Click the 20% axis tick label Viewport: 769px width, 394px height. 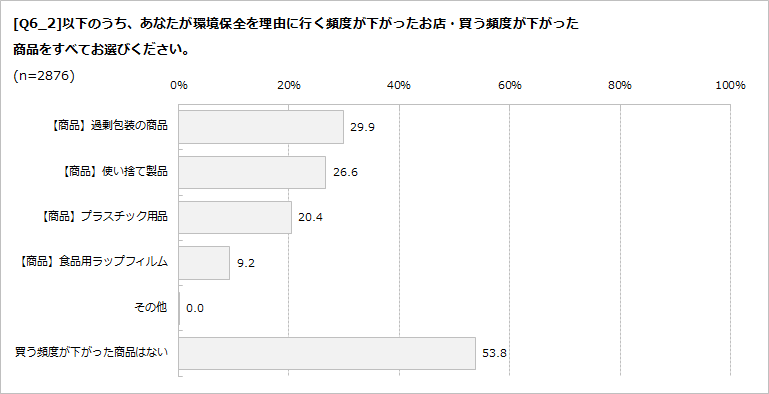(289, 85)
